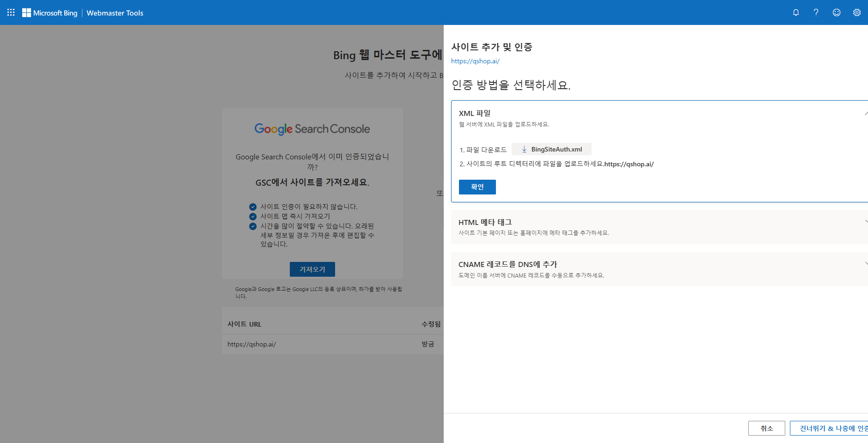Viewport: 868px width, 443px height.
Task: Click the Microsoft Bing logo
Action: point(49,12)
